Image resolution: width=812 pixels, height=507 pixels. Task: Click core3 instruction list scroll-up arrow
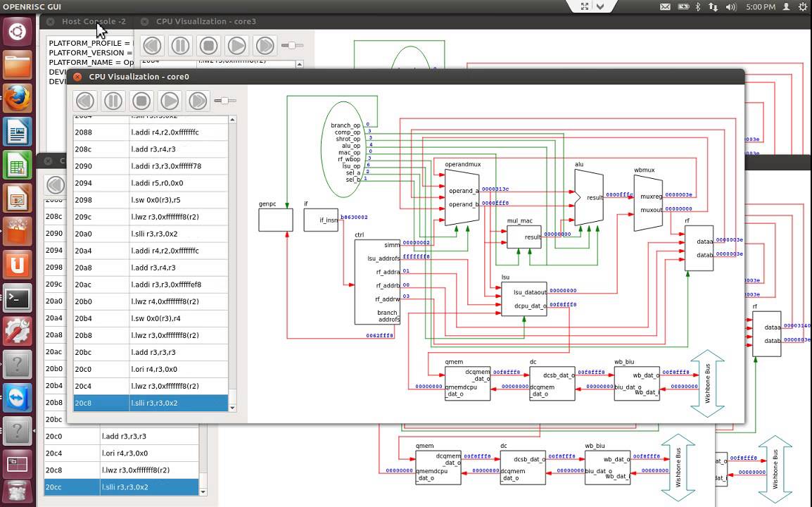[299, 64]
